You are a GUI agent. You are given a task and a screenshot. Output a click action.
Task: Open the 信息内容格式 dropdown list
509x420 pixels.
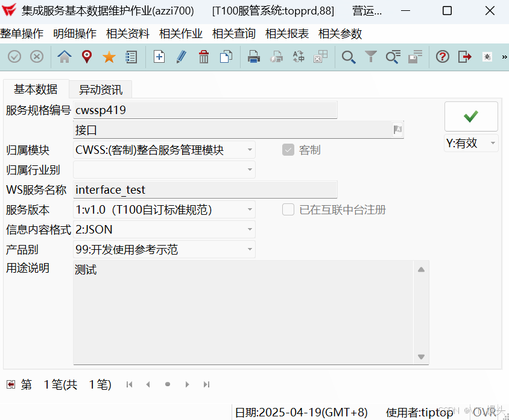pos(249,229)
